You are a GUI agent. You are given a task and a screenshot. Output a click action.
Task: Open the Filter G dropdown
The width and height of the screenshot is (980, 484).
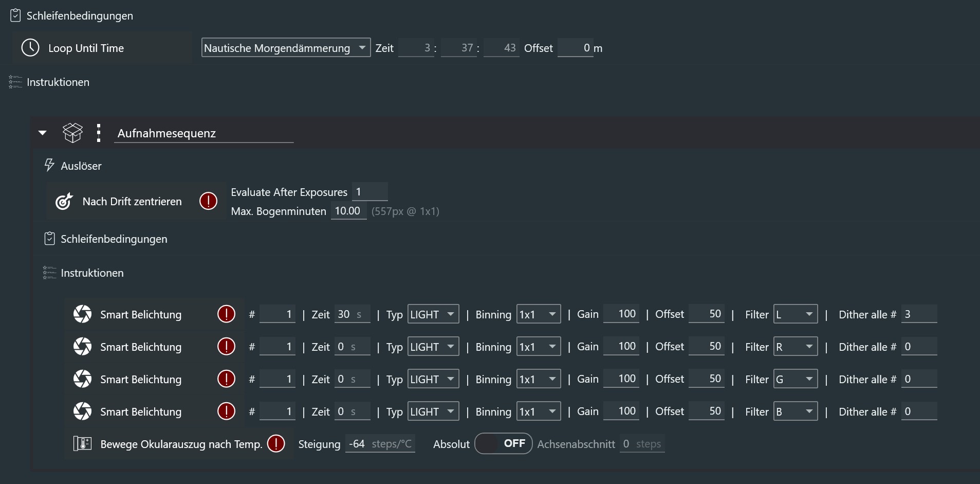tap(796, 379)
